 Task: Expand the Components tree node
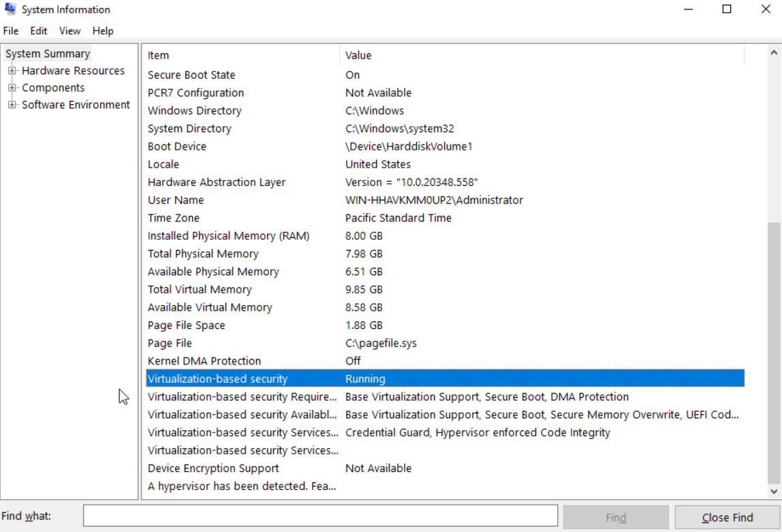(12, 88)
